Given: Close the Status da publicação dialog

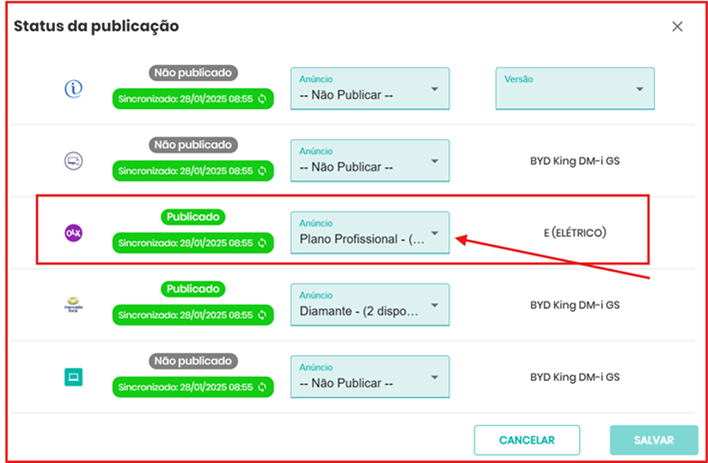Looking at the screenshot, I should [677, 27].
